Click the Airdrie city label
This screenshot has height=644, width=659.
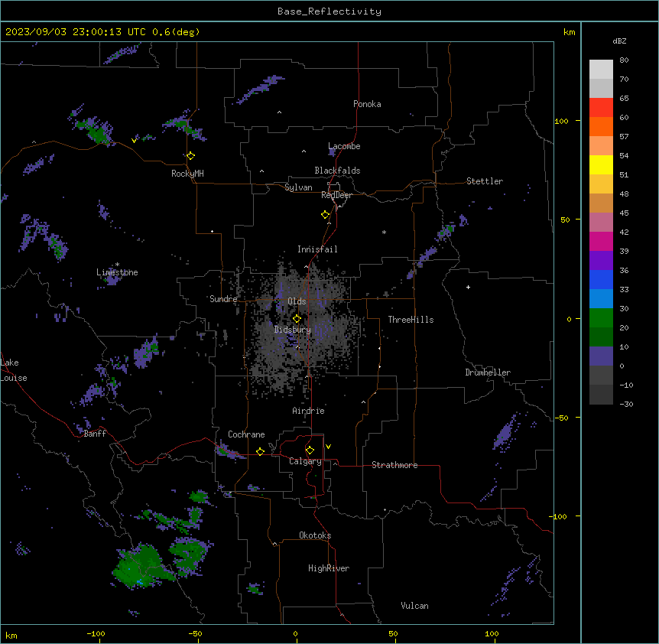(x=308, y=411)
